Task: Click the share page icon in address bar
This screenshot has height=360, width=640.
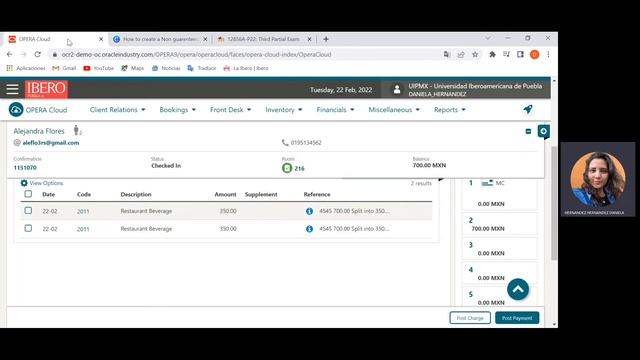Action: point(461,54)
